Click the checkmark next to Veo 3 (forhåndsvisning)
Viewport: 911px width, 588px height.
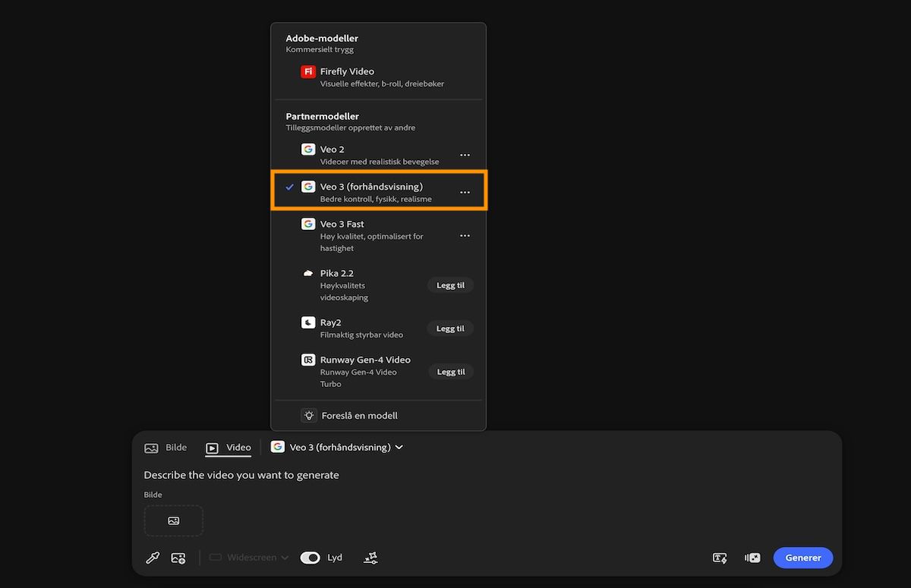(289, 187)
